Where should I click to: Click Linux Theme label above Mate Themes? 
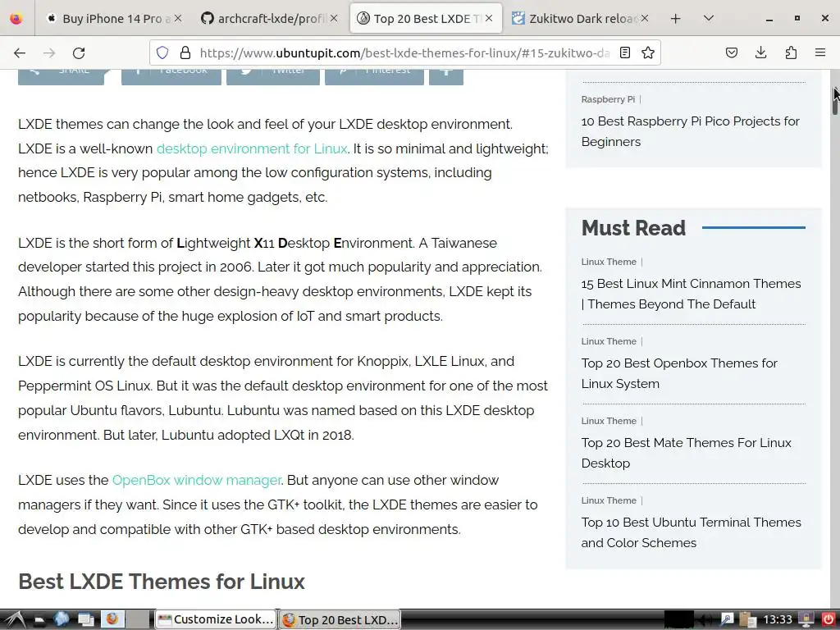click(609, 421)
